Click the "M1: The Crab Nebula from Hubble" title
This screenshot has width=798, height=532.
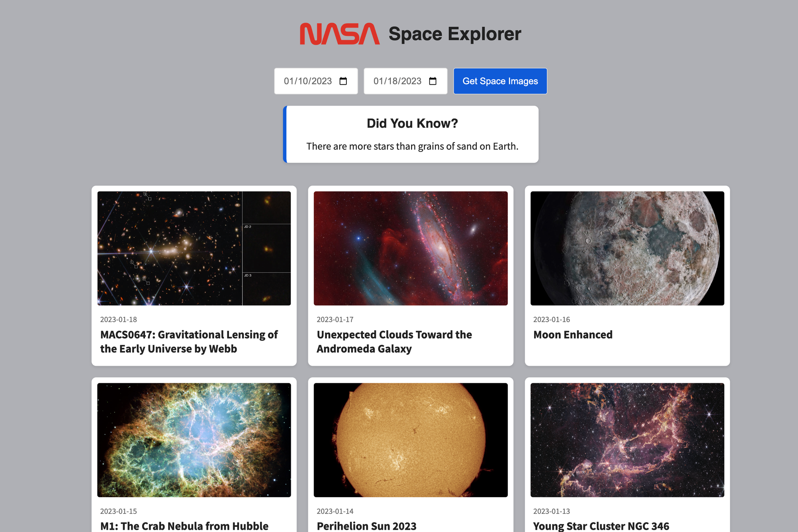[x=184, y=526]
